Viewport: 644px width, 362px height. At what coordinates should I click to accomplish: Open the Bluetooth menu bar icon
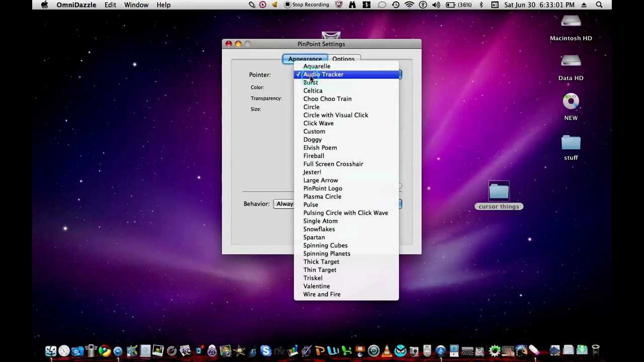tap(481, 5)
